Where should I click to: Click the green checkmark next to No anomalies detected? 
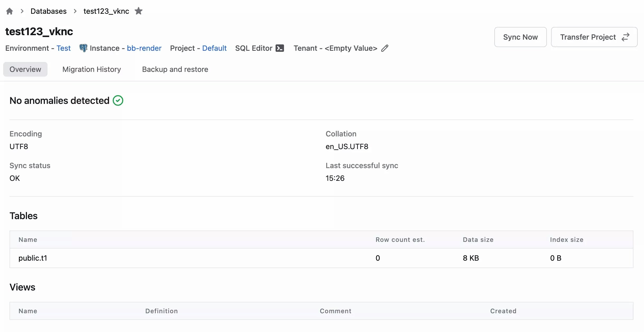118,100
